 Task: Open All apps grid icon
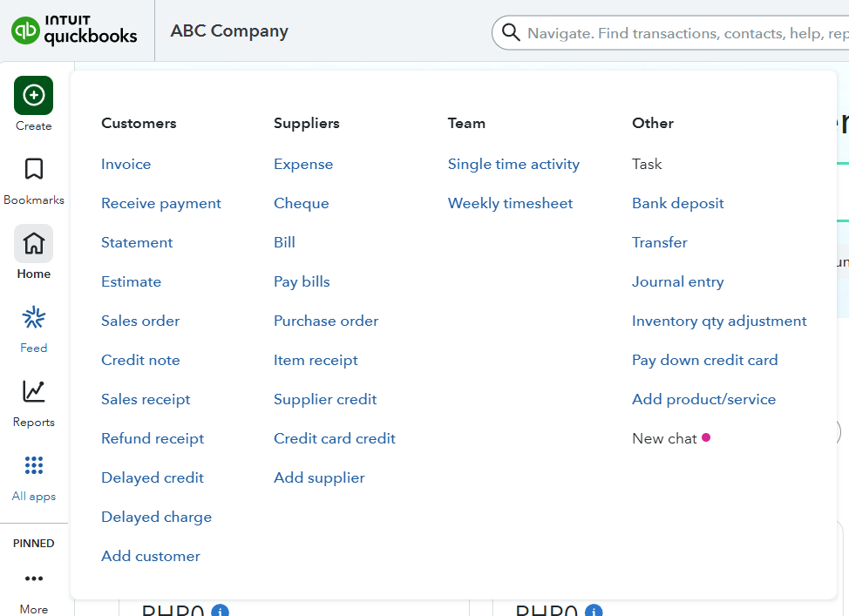pyautogui.click(x=34, y=465)
